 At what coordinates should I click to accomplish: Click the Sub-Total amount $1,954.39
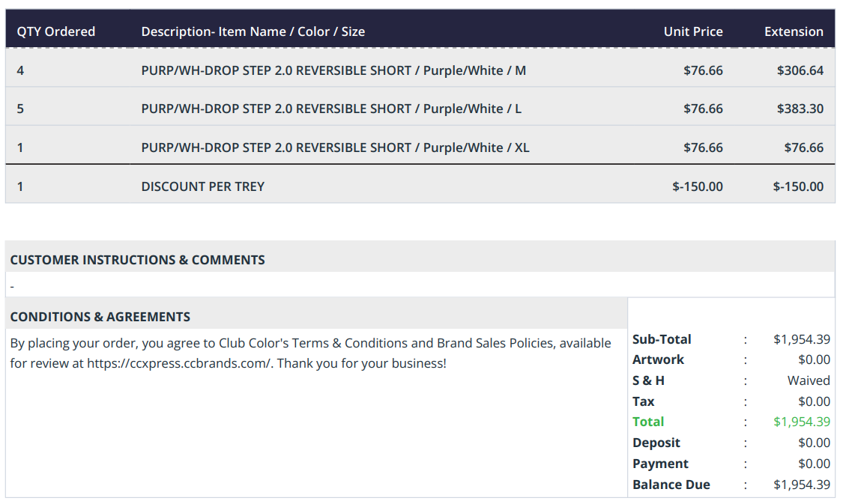coord(802,339)
